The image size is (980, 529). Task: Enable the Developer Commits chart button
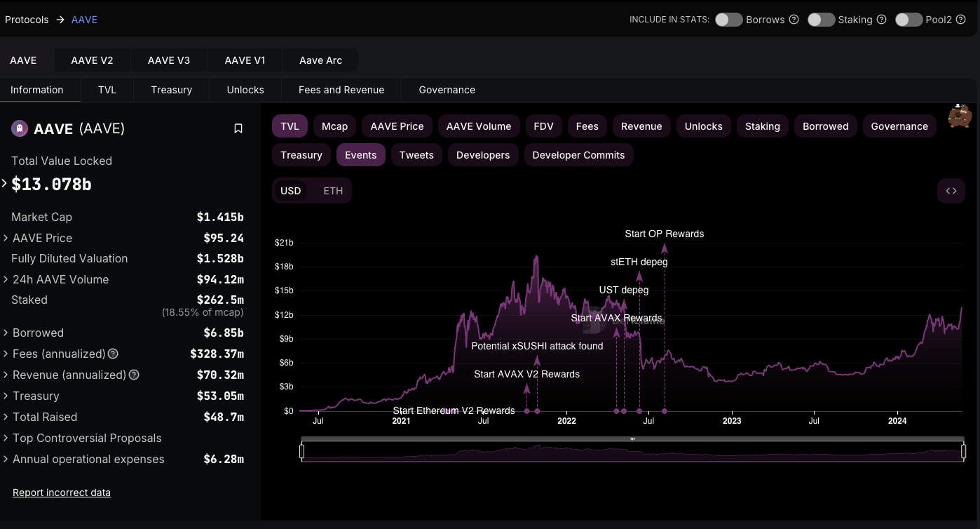578,155
